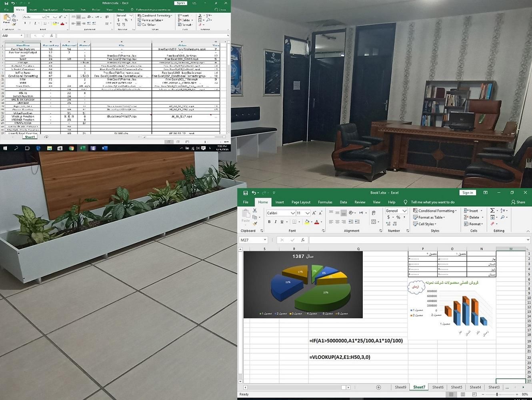Click the Cut scissors icon in Book1.xlsx ribbon
Image resolution: width=532 pixels, height=400 pixels.
255,211
